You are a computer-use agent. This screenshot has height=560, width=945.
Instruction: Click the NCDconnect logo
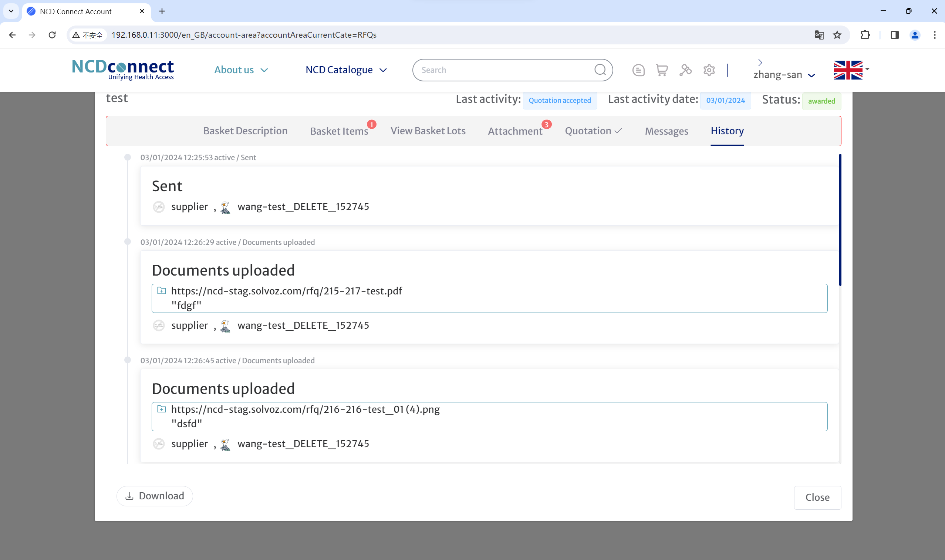point(122,70)
